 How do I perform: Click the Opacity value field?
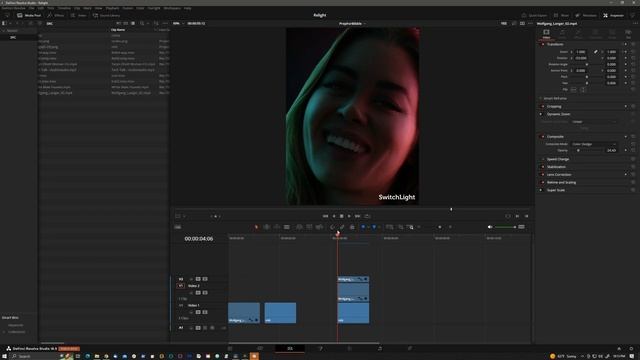tap(611, 151)
